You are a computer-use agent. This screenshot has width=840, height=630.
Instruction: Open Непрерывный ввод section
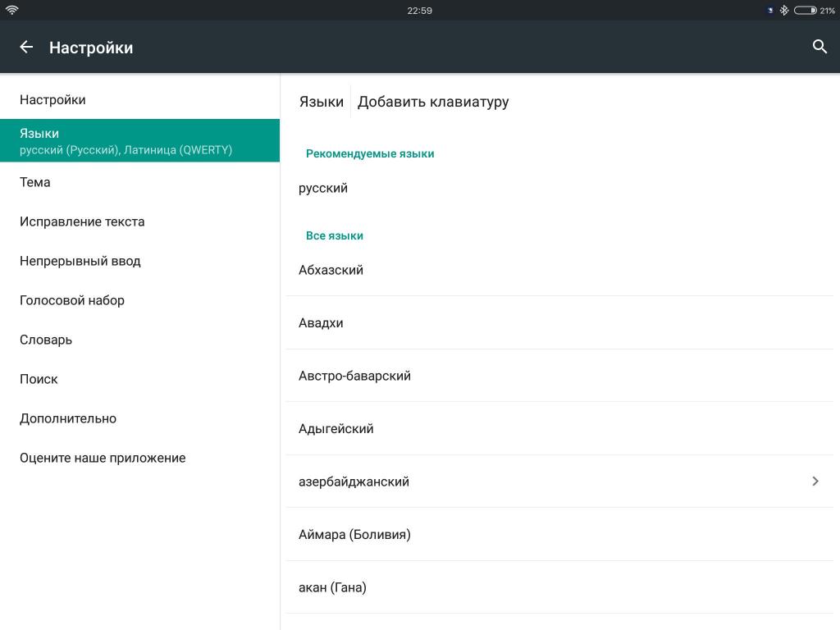tap(139, 261)
